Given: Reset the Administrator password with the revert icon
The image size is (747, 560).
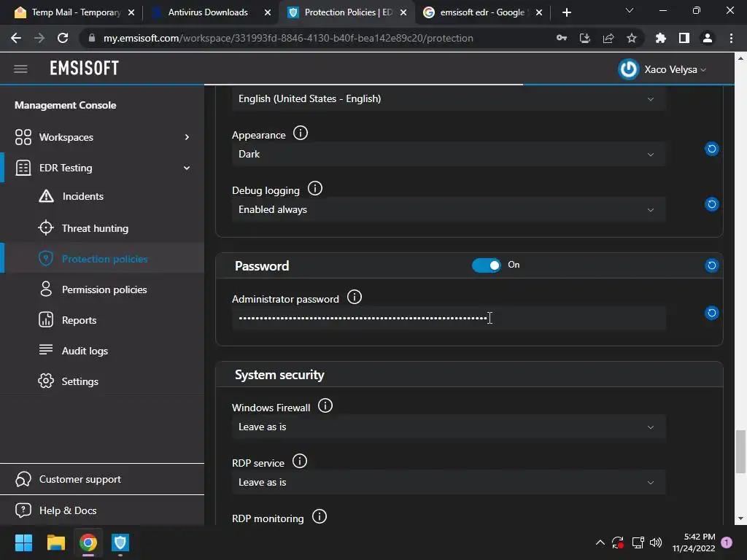Looking at the screenshot, I should click(712, 313).
